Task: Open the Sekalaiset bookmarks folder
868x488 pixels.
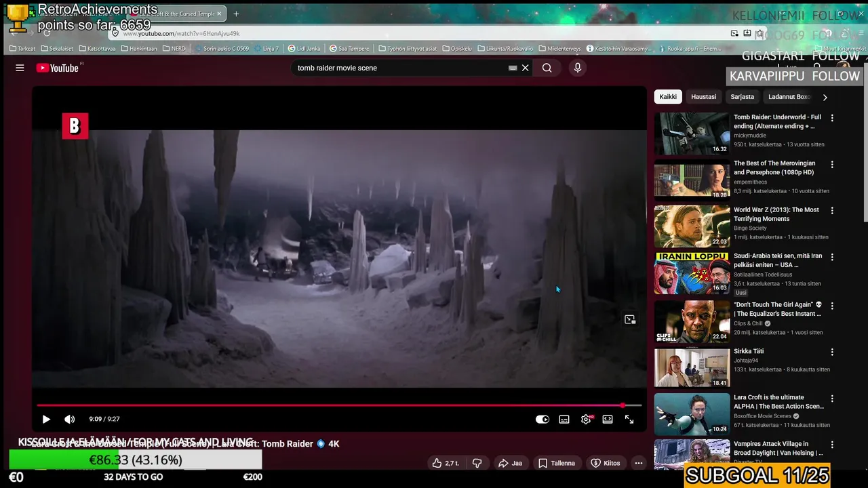Action: tap(57, 49)
